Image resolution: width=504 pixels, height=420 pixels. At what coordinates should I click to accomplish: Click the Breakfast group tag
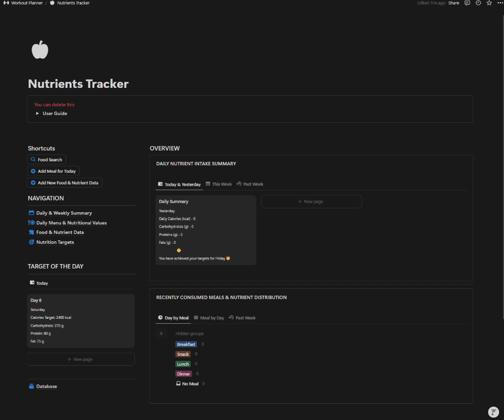[x=186, y=344]
